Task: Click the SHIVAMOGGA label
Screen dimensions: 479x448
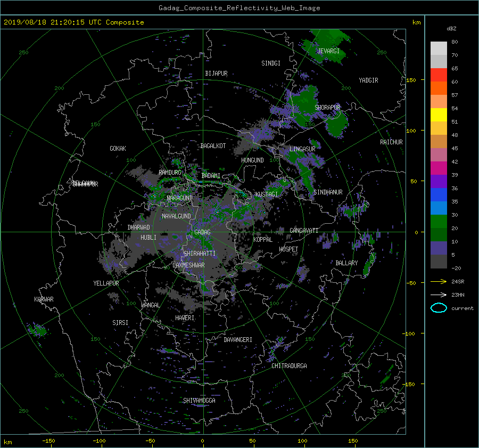Action: [199, 401]
